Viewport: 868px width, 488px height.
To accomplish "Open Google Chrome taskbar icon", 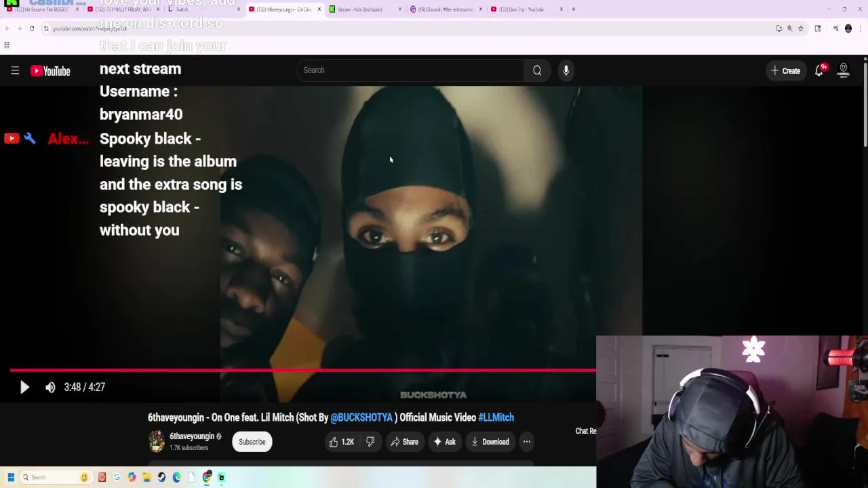I will point(207,477).
